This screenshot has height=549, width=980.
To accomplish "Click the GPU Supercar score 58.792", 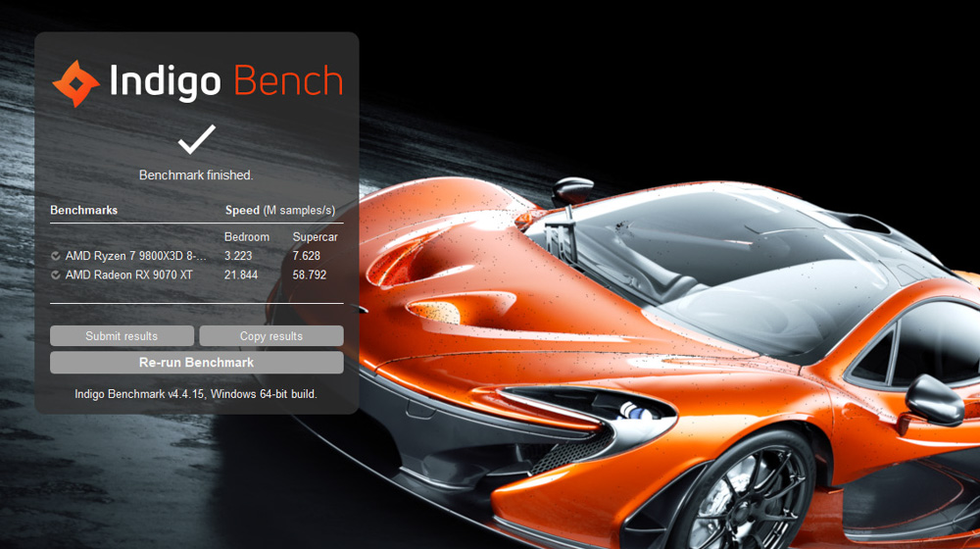I will click(310, 275).
